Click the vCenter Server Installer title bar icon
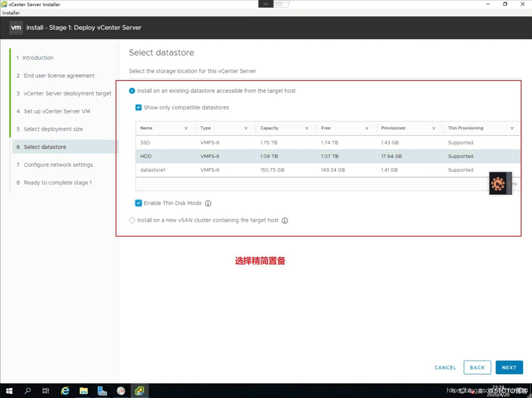532x398 pixels. click(x=4, y=4)
